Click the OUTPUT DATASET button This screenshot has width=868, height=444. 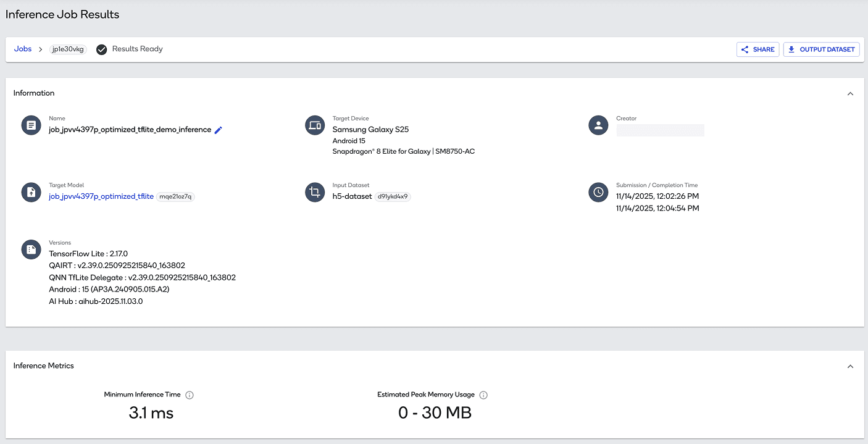click(821, 49)
